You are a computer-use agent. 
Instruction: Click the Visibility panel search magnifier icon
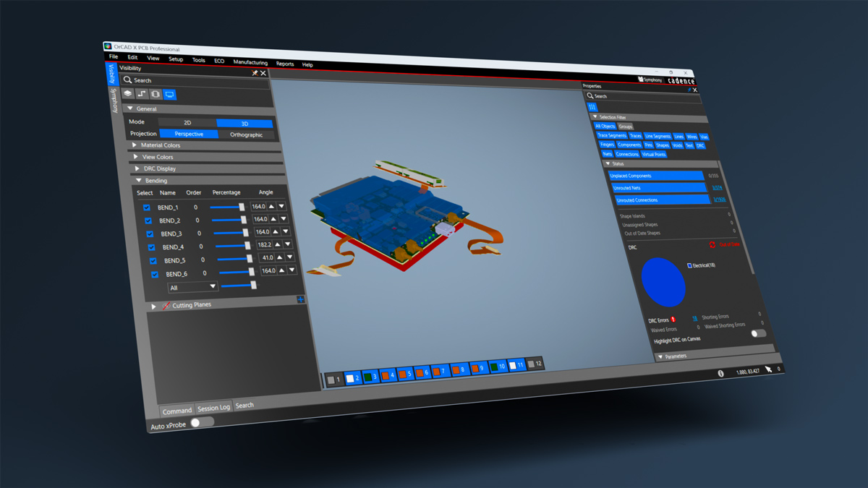[128, 80]
